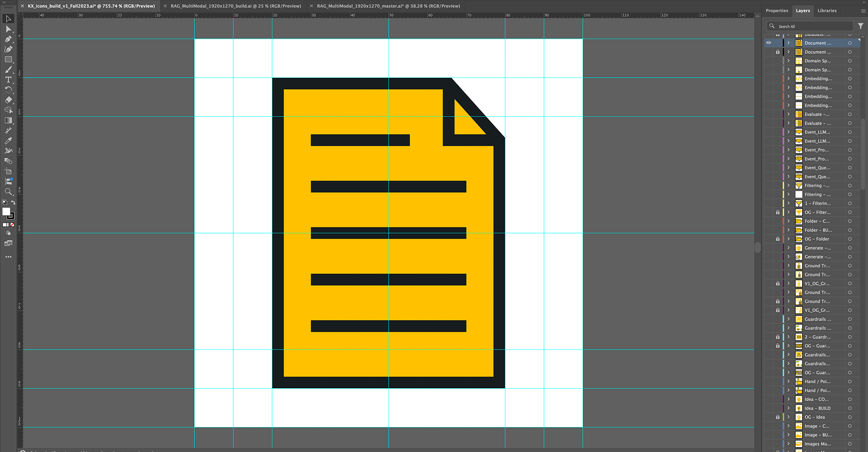Expand the OG – Idea layer

[x=788, y=417]
